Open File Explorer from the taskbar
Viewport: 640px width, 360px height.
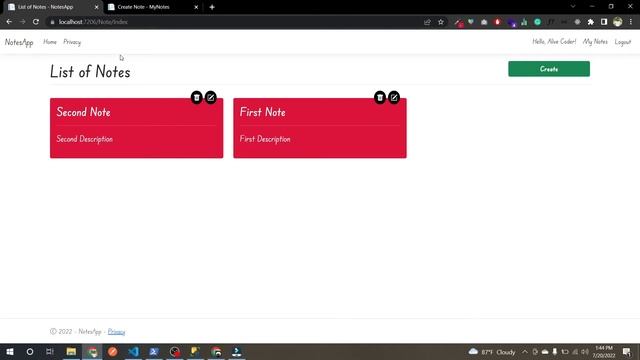(x=71, y=351)
